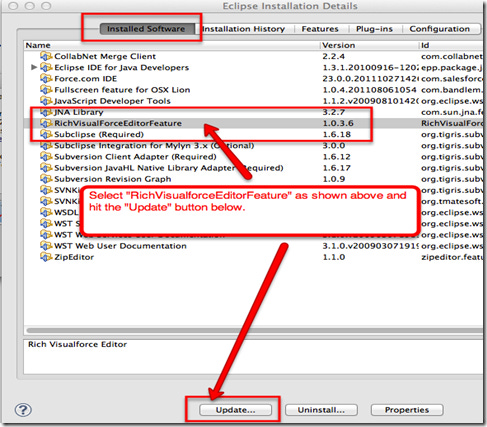
Task: Click the "com.sun.jna" Id cell
Action: pyautogui.click(x=452, y=112)
